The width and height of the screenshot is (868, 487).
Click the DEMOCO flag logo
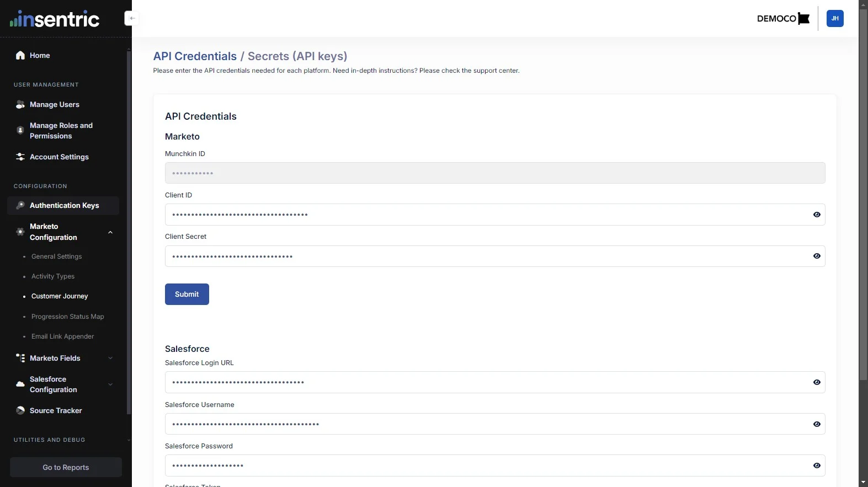[783, 19]
